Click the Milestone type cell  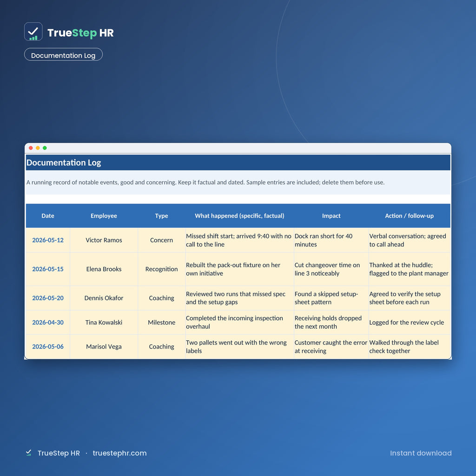161,323
